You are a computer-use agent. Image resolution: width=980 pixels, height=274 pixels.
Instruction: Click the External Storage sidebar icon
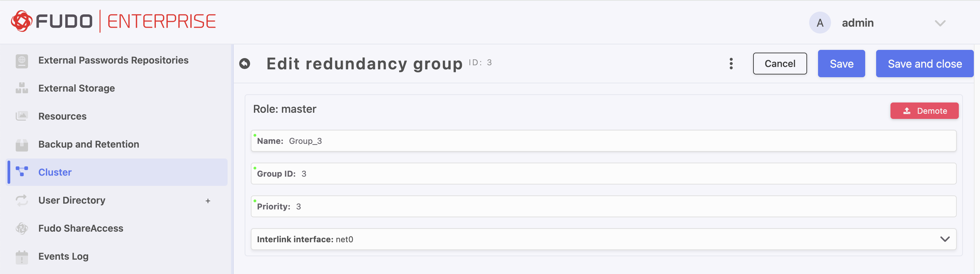pyautogui.click(x=22, y=88)
